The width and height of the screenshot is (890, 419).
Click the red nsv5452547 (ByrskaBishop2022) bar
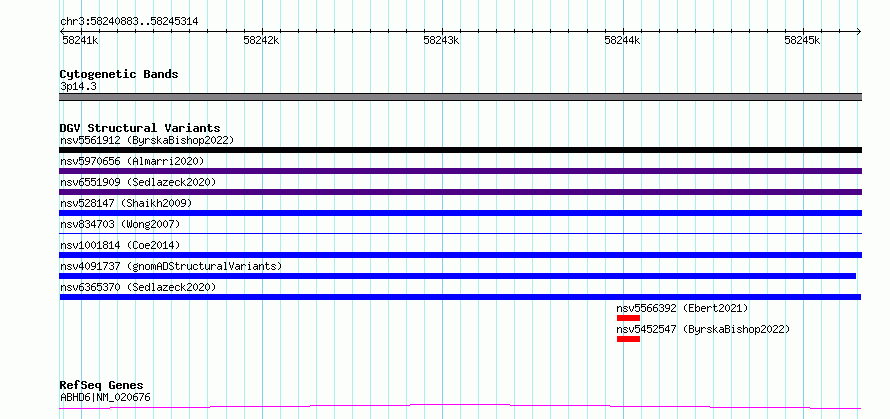(x=628, y=339)
